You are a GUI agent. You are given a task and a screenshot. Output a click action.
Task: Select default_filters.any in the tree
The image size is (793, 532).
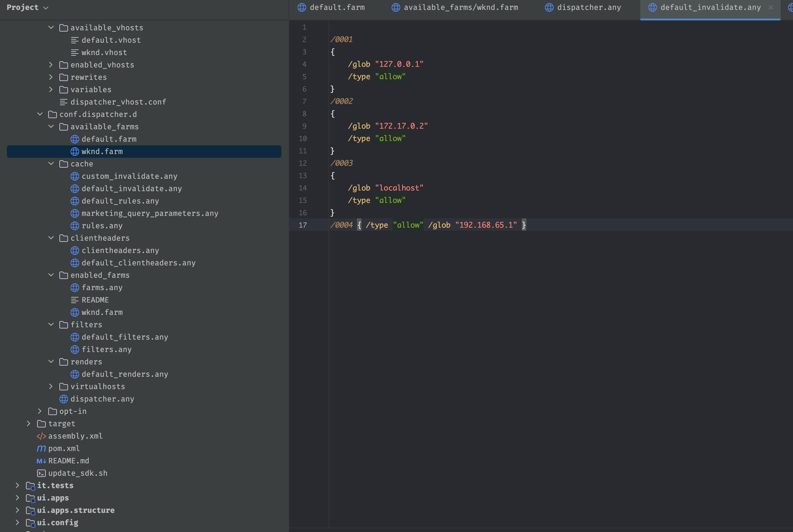point(124,337)
